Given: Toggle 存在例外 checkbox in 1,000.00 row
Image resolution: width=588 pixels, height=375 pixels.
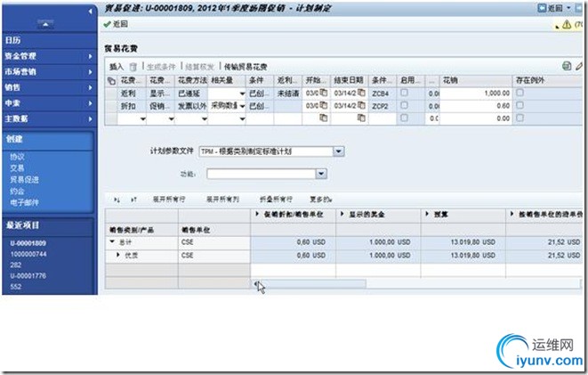Looking at the screenshot, I should click(520, 93).
